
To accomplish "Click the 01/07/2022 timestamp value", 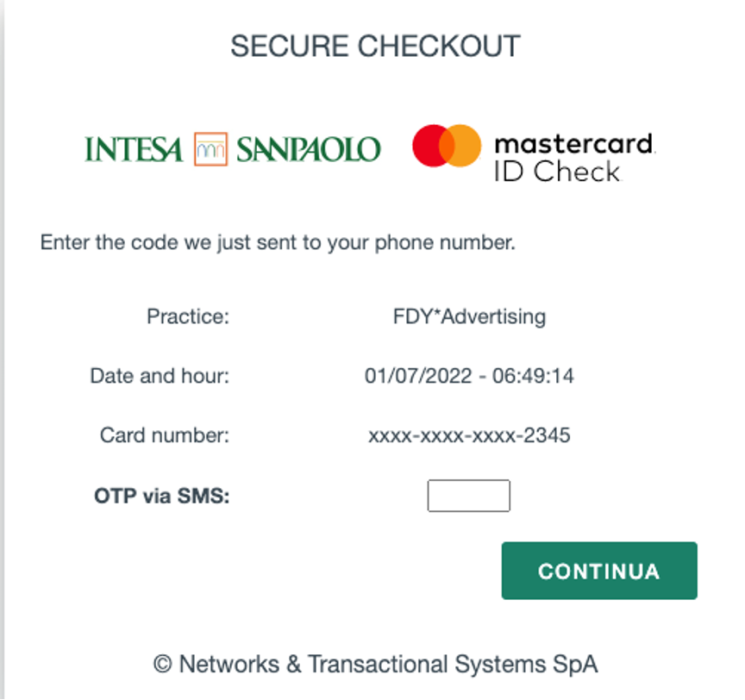I will click(x=469, y=376).
